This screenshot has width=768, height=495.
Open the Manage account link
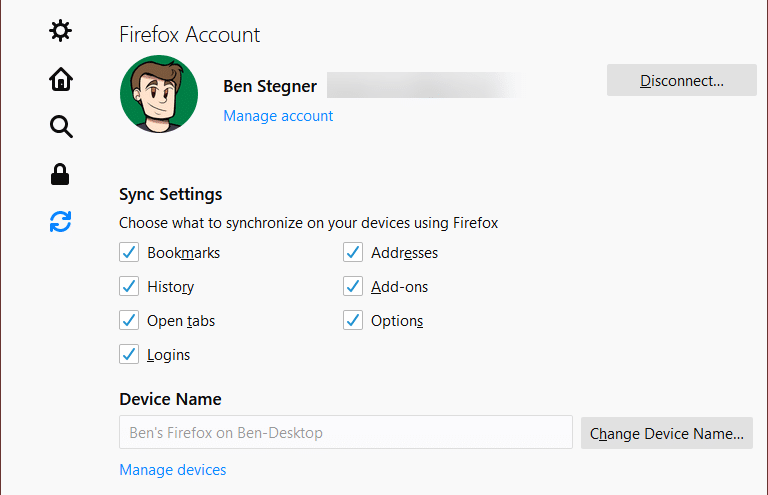(x=278, y=116)
